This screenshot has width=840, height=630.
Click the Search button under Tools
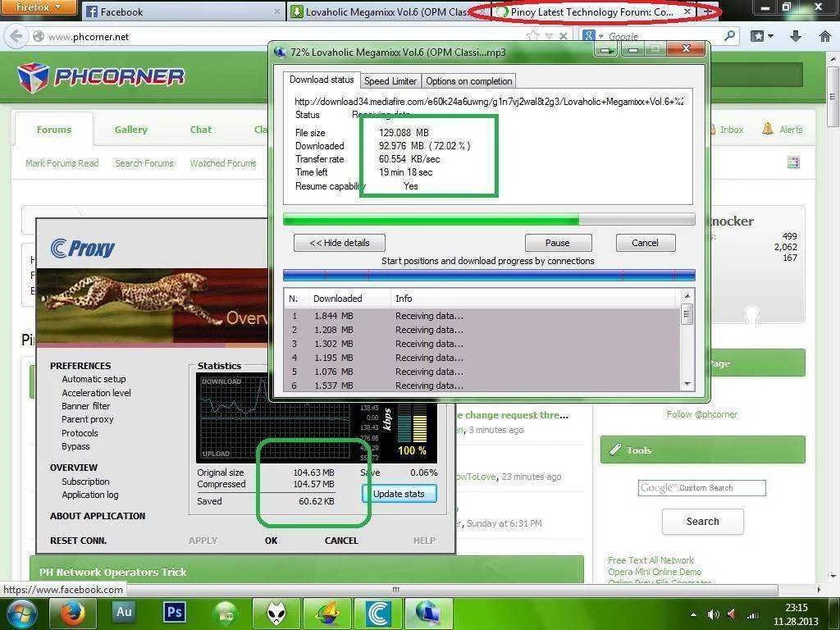pyautogui.click(x=703, y=522)
